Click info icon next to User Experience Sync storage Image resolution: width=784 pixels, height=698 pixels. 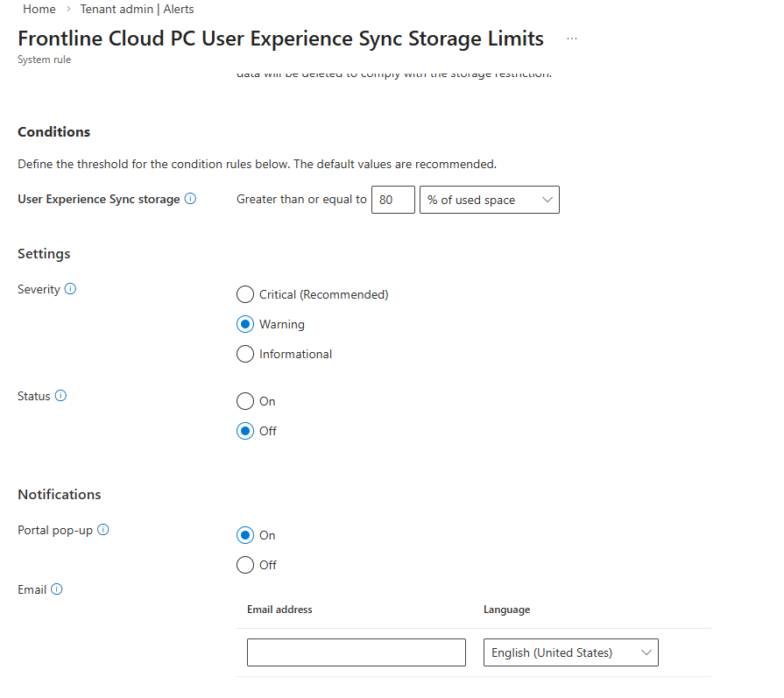(x=190, y=199)
